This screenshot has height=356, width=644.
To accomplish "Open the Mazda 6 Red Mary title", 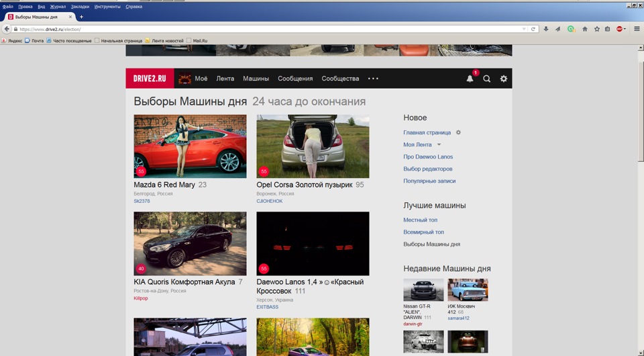I will (164, 185).
